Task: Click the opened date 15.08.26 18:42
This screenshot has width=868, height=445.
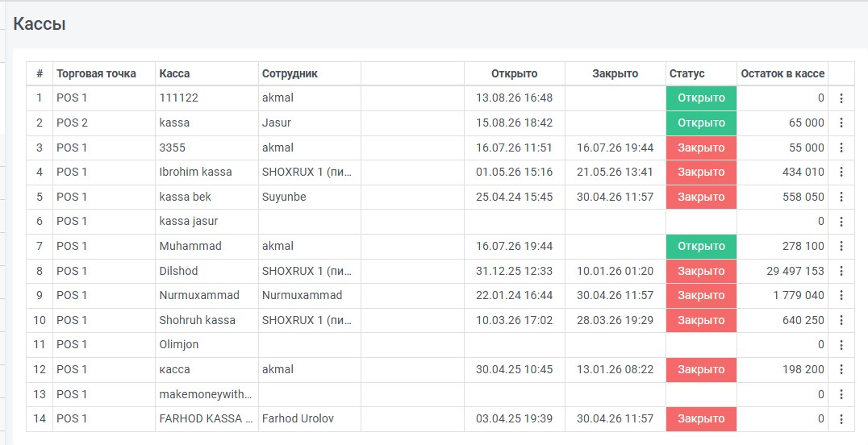Action: [x=515, y=123]
